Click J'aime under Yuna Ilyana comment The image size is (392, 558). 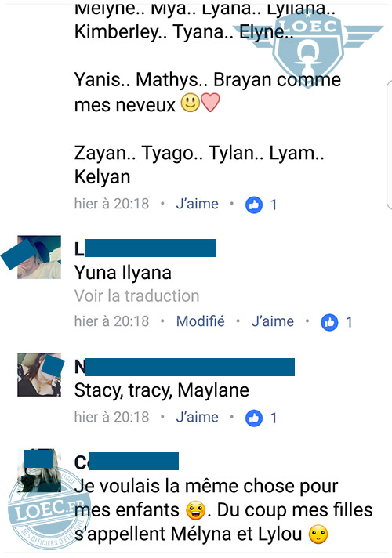pyautogui.click(x=272, y=321)
